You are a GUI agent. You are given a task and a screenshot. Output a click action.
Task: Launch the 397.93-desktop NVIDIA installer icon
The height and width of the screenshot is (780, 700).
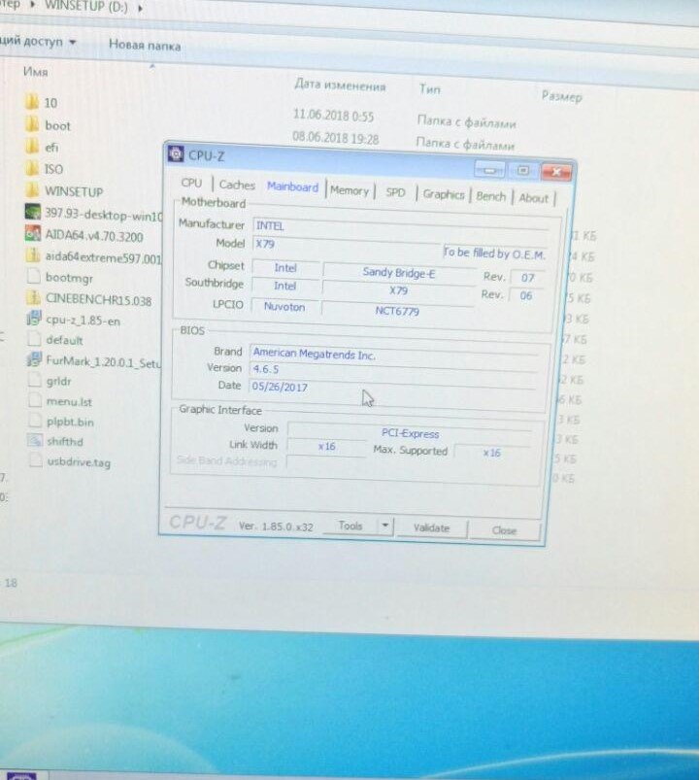[x=33, y=212]
